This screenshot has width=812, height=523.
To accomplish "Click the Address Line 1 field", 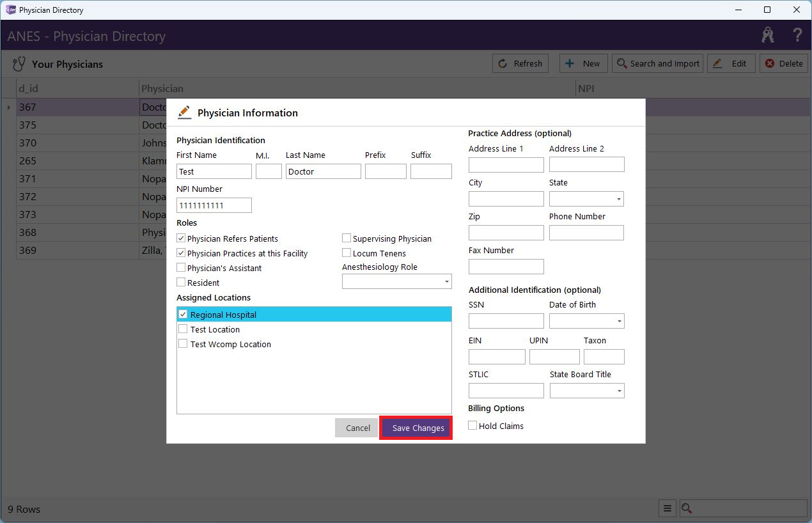I will [506, 165].
